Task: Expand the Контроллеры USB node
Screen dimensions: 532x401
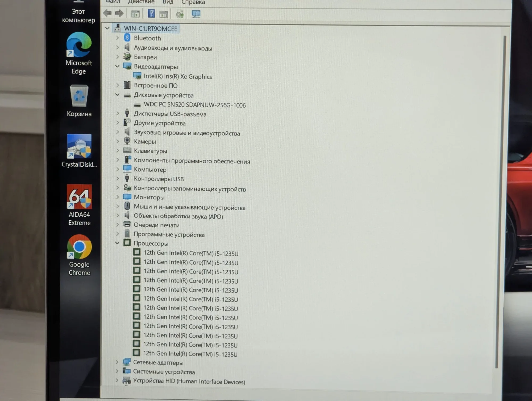Action: coord(117,179)
